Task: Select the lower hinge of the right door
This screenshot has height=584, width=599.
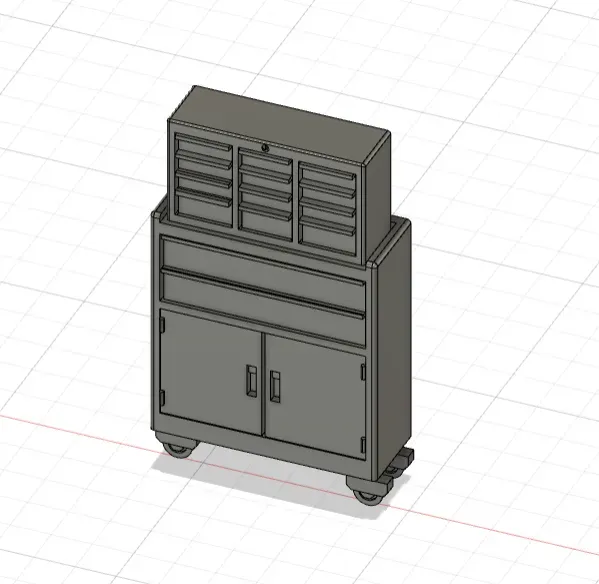Action: tap(363, 445)
